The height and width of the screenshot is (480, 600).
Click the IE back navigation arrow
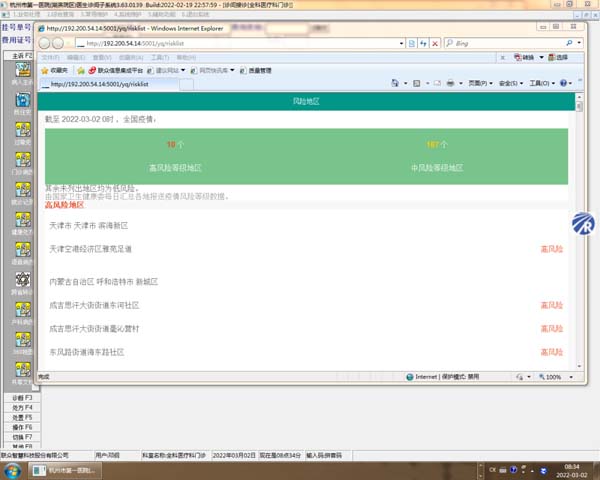[47, 43]
